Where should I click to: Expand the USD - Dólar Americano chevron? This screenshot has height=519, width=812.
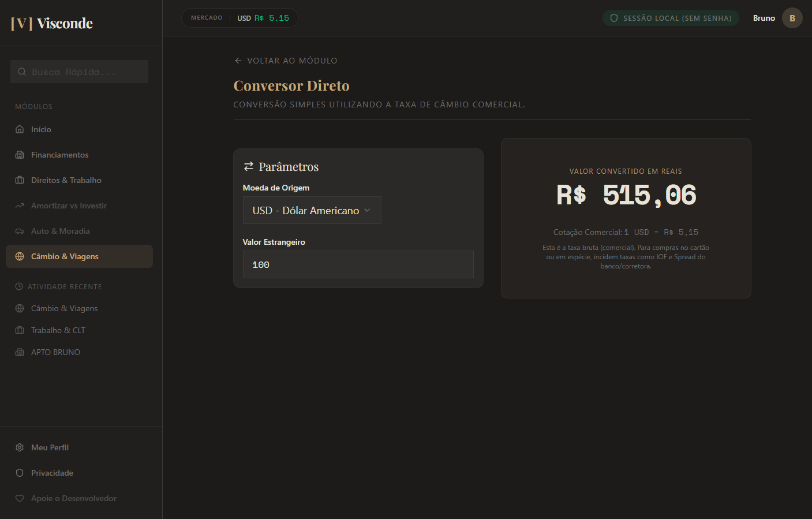tap(367, 210)
